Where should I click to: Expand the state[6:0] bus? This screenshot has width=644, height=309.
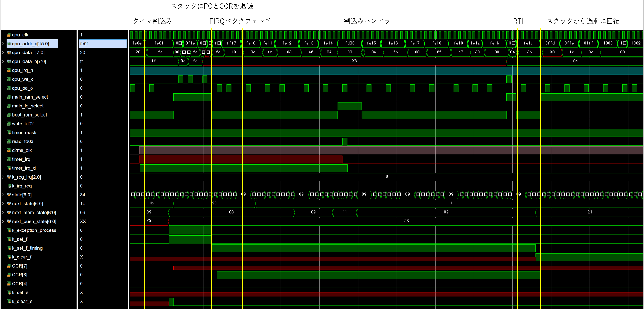[x=3, y=195]
